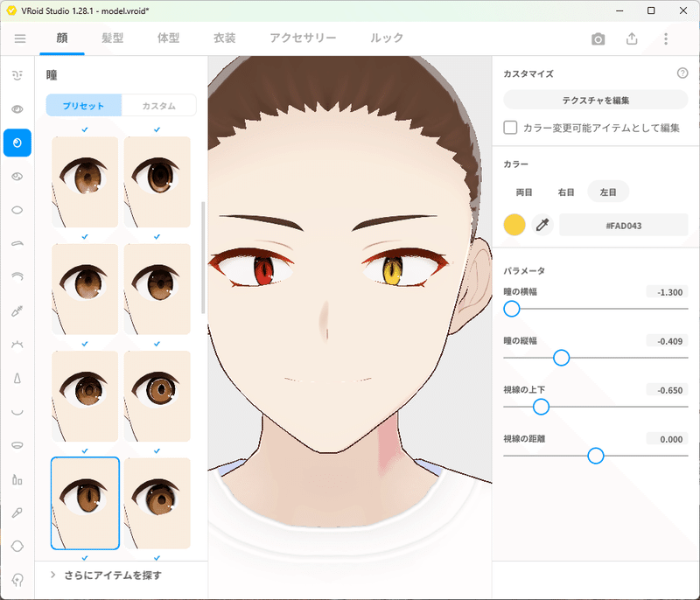
Task: Open the Eye Set category icon
Action: pos(17,108)
